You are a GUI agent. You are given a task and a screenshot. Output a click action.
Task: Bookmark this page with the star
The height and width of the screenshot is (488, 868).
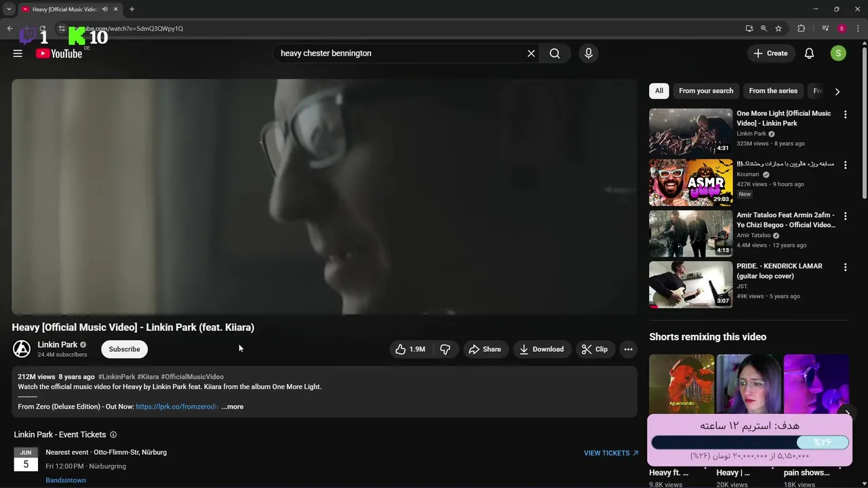pos(778,28)
